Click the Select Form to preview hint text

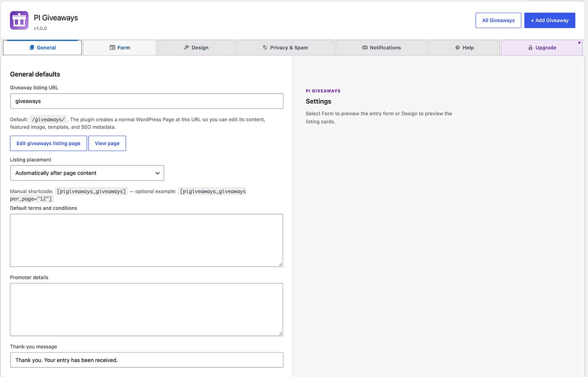(379, 118)
